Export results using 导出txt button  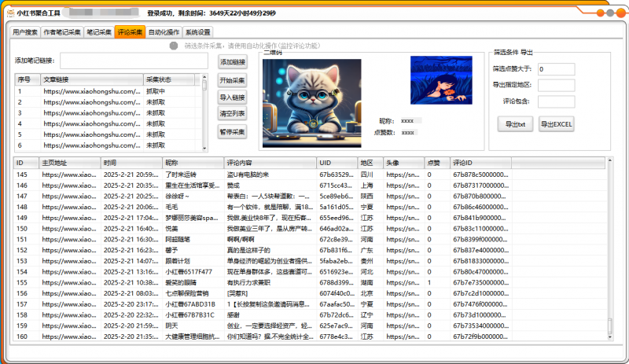(x=516, y=124)
